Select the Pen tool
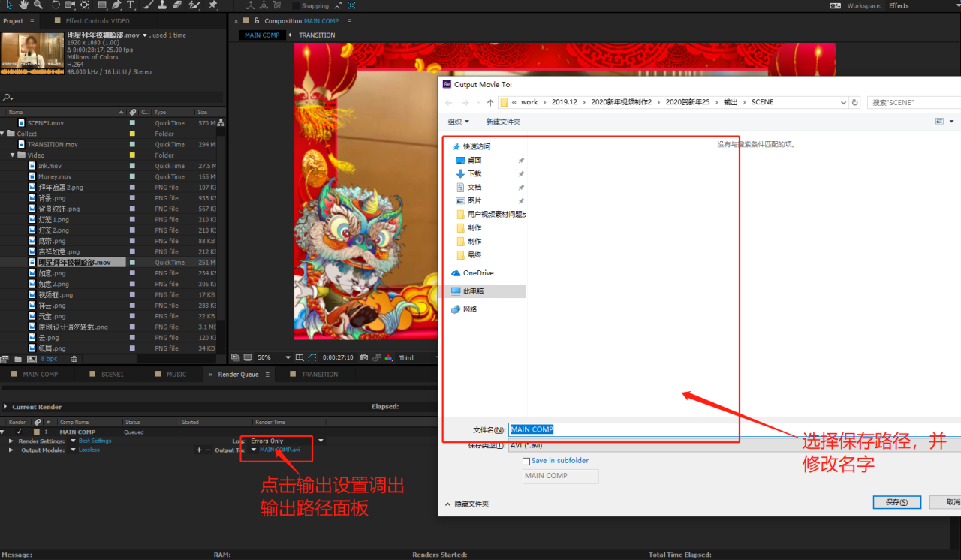The width and height of the screenshot is (961, 560). pos(116,5)
